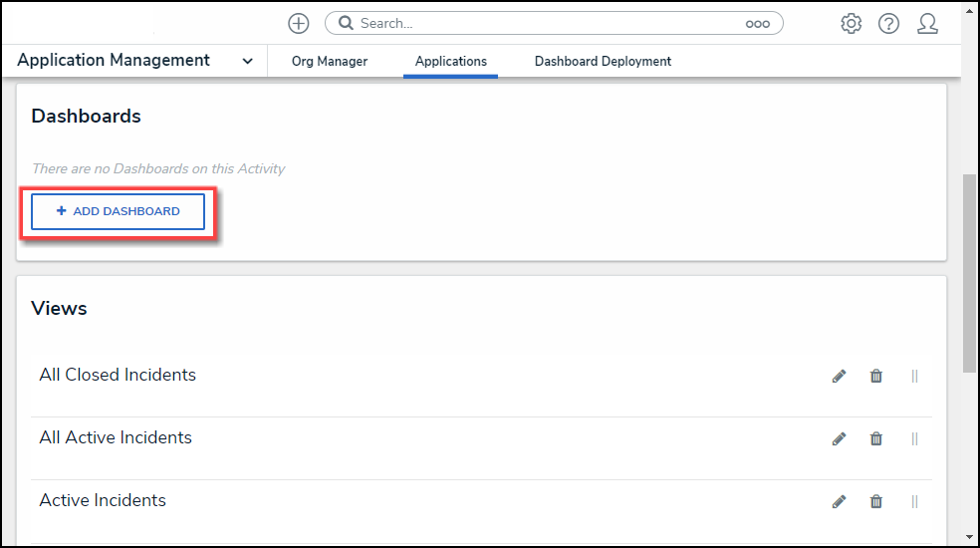Click the Add Dashboard button
The width and height of the screenshot is (980, 548).
point(119,211)
